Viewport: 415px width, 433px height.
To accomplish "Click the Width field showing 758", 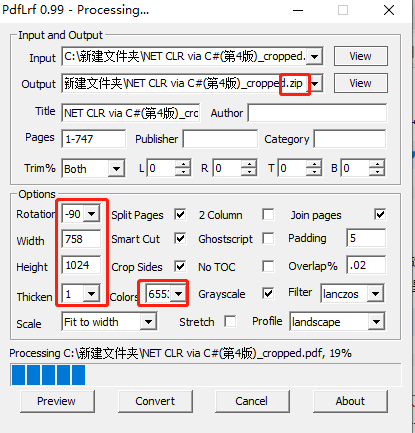I will [x=81, y=239].
